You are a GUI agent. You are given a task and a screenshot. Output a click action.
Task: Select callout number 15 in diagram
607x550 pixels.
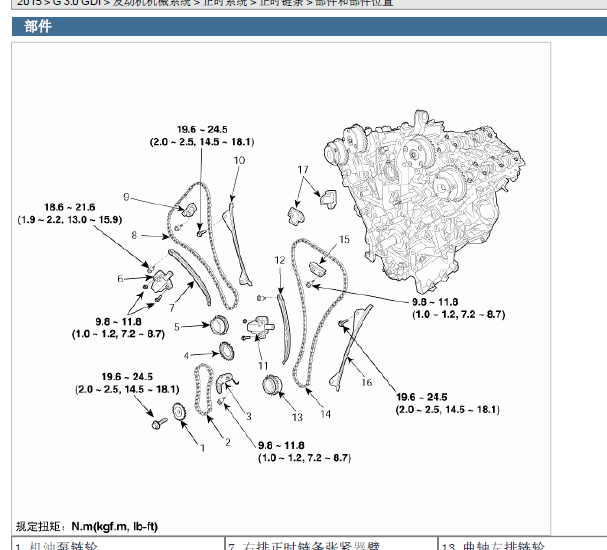click(343, 240)
